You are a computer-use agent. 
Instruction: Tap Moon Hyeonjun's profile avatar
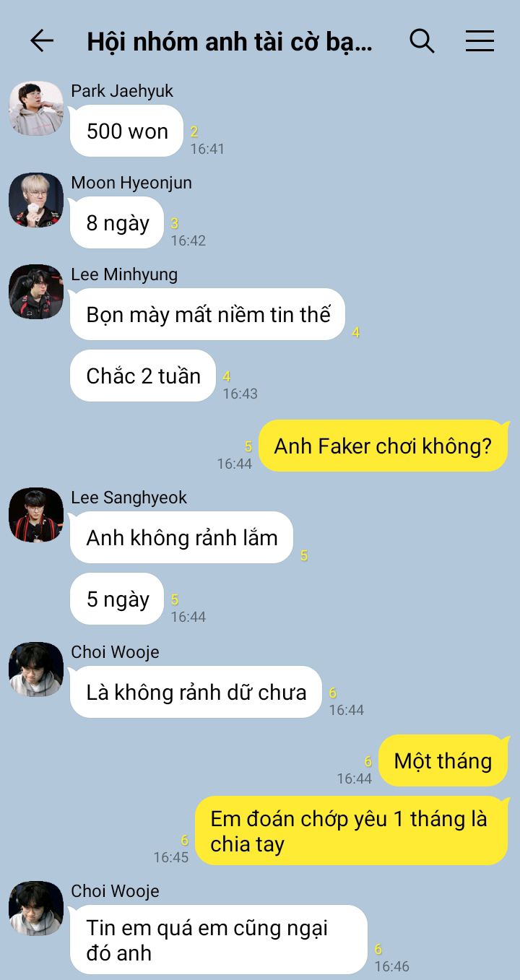[x=36, y=200]
